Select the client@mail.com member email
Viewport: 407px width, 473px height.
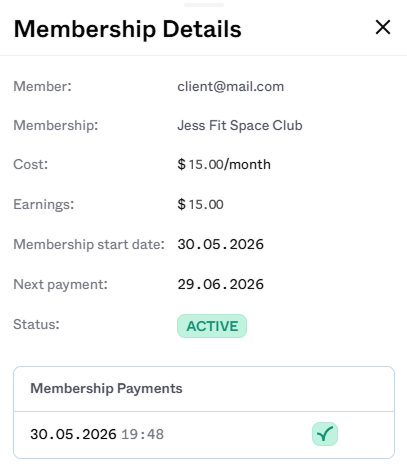coord(231,87)
